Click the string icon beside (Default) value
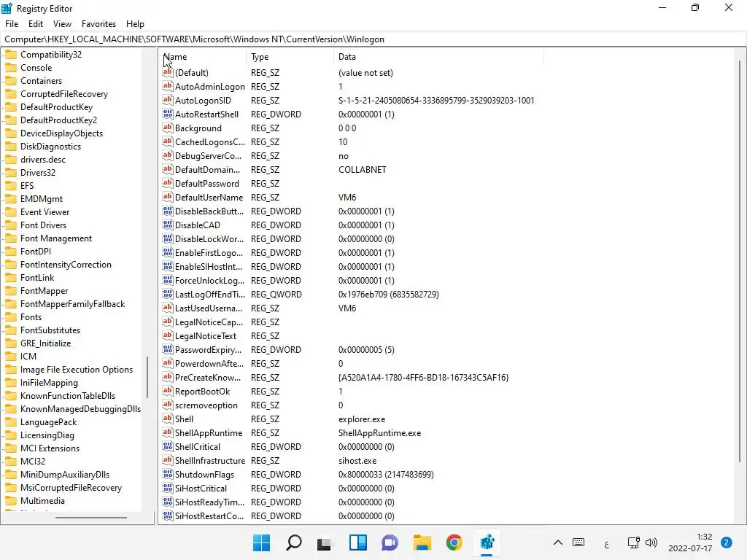Viewport: 747px width, 560px height. (167, 72)
